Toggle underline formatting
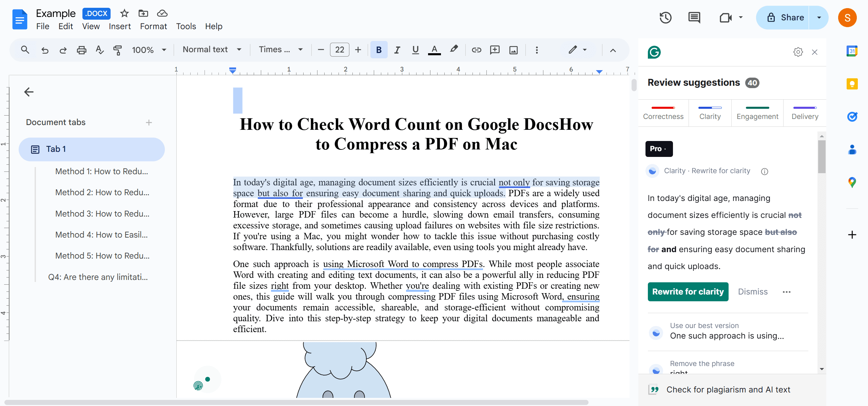 [416, 50]
